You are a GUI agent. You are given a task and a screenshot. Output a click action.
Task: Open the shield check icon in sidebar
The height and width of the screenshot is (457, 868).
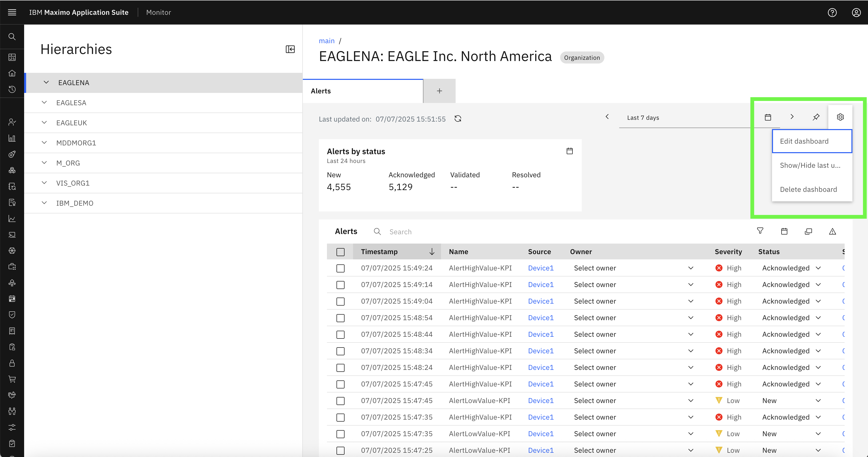[12, 315]
